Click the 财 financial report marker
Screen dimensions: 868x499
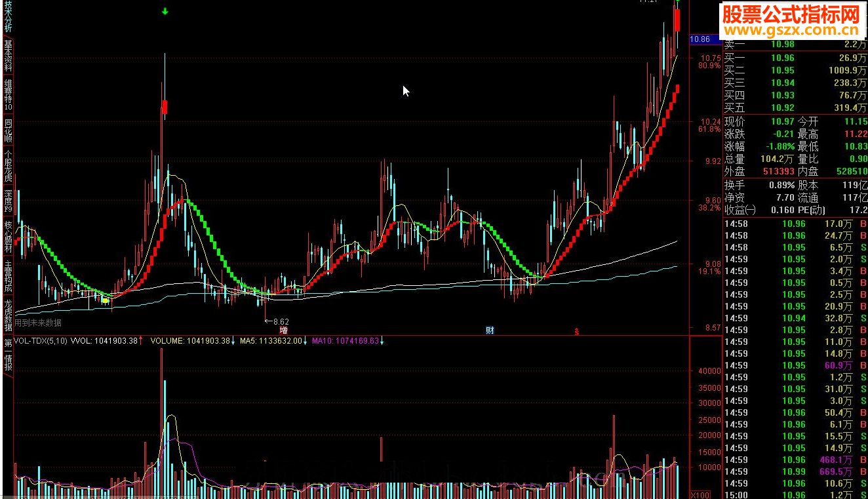[490, 330]
